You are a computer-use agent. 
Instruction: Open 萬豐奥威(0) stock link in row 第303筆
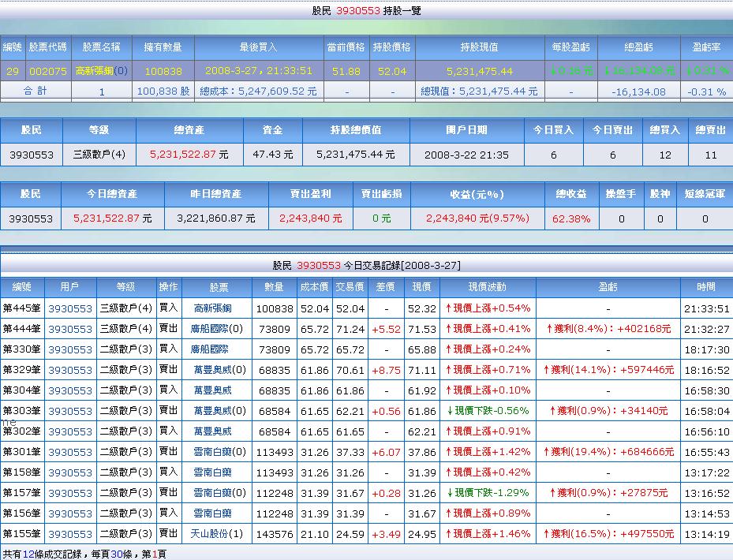coord(219,411)
